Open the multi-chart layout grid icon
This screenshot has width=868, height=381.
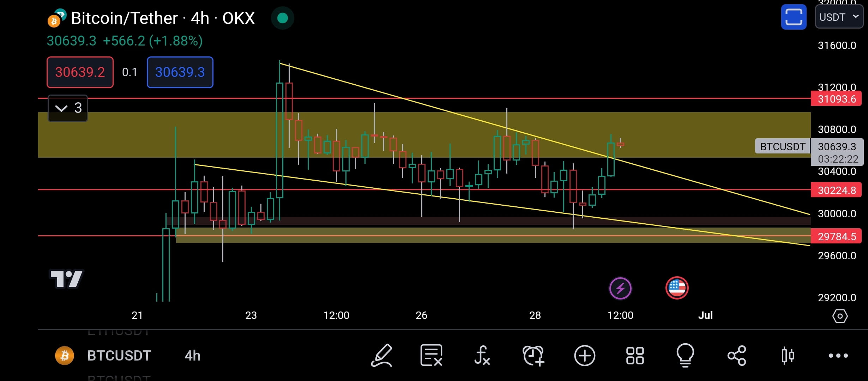(635, 356)
